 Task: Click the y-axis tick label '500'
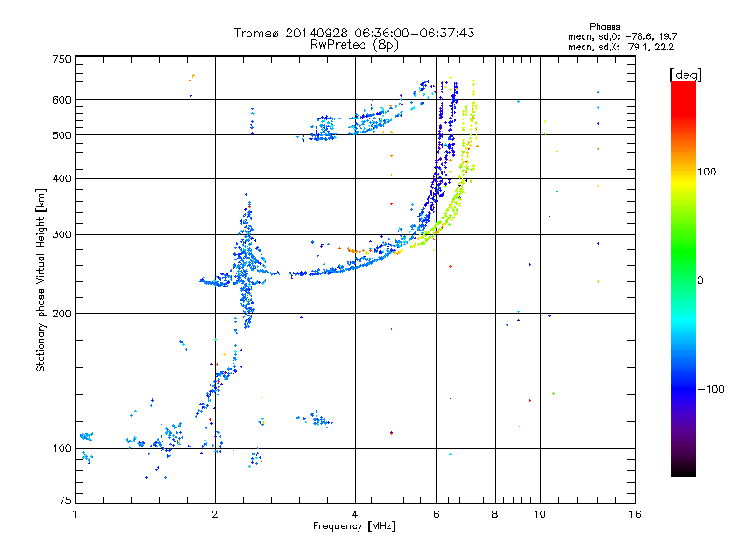[x=62, y=135]
